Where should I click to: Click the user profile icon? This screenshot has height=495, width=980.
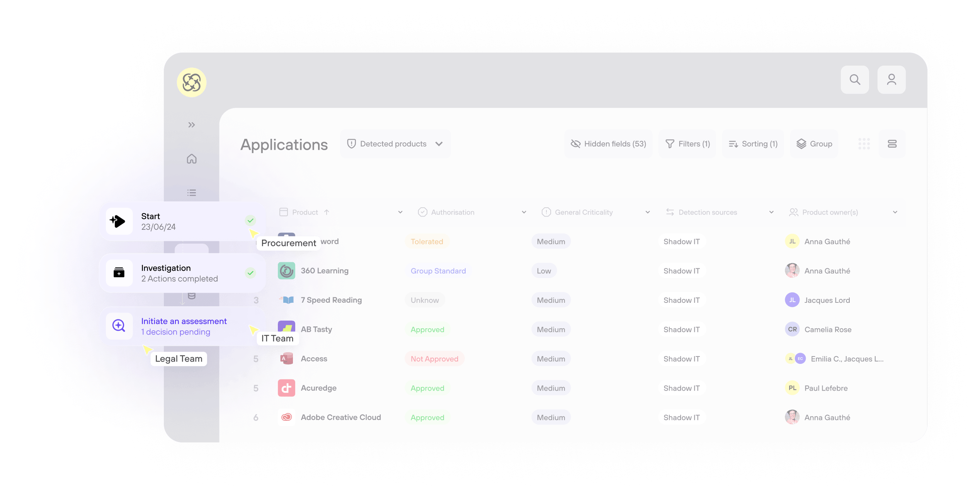(x=891, y=80)
